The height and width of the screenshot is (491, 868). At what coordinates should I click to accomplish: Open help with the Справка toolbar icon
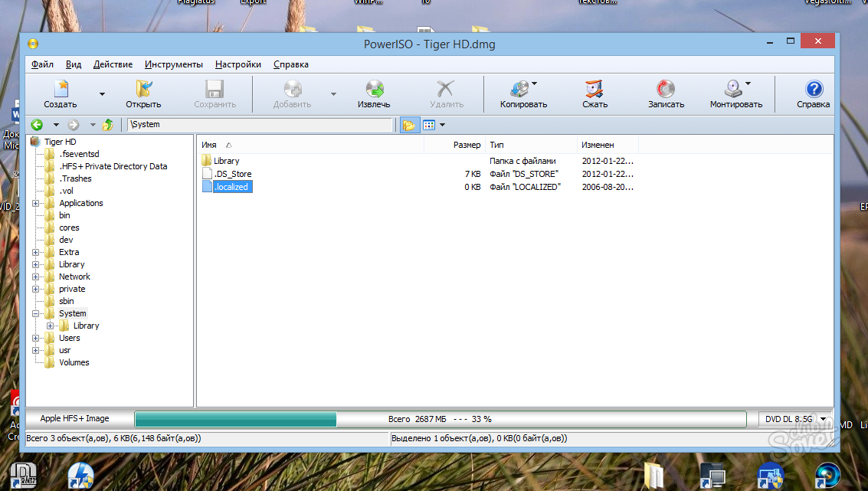point(814,89)
